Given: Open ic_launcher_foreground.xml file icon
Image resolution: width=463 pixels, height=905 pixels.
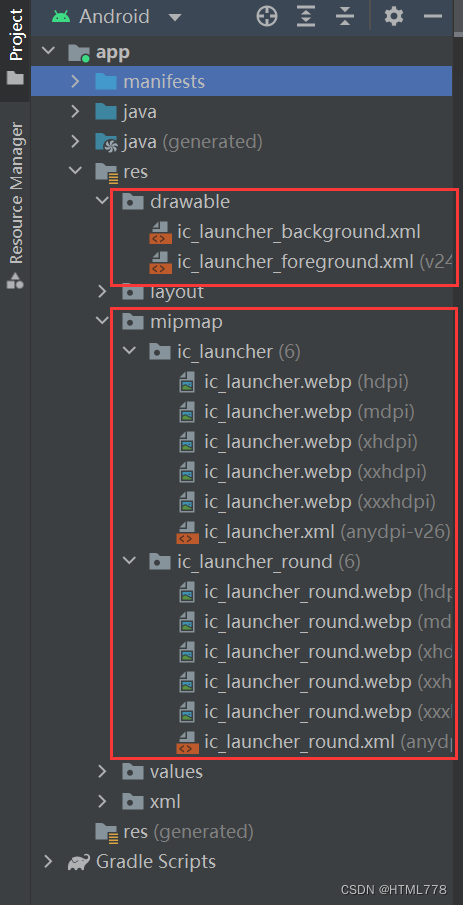Looking at the screenshot, I should [160, 262].
